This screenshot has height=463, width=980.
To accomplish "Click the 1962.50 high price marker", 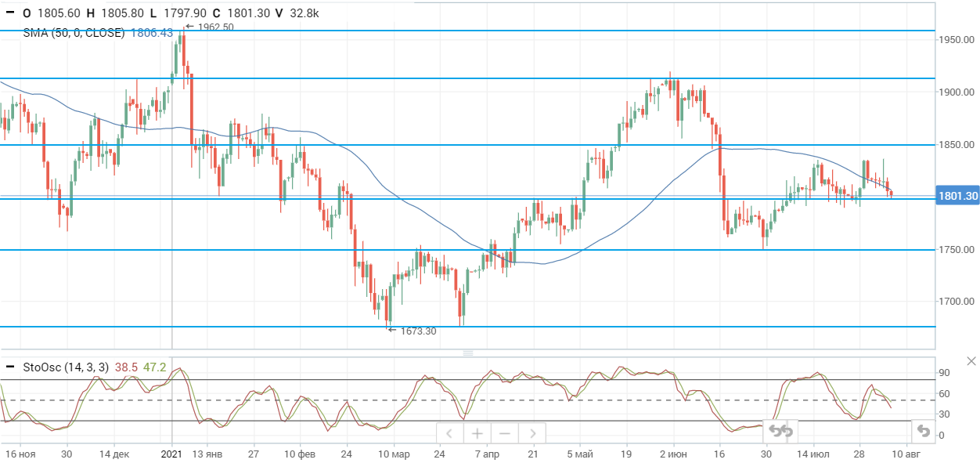I will (215, 27).
